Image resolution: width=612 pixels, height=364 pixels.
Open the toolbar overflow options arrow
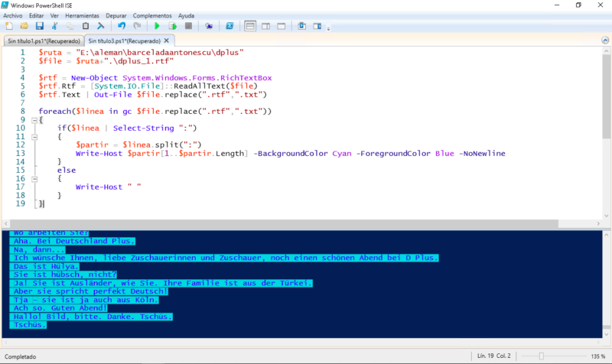tap(328, 28)
